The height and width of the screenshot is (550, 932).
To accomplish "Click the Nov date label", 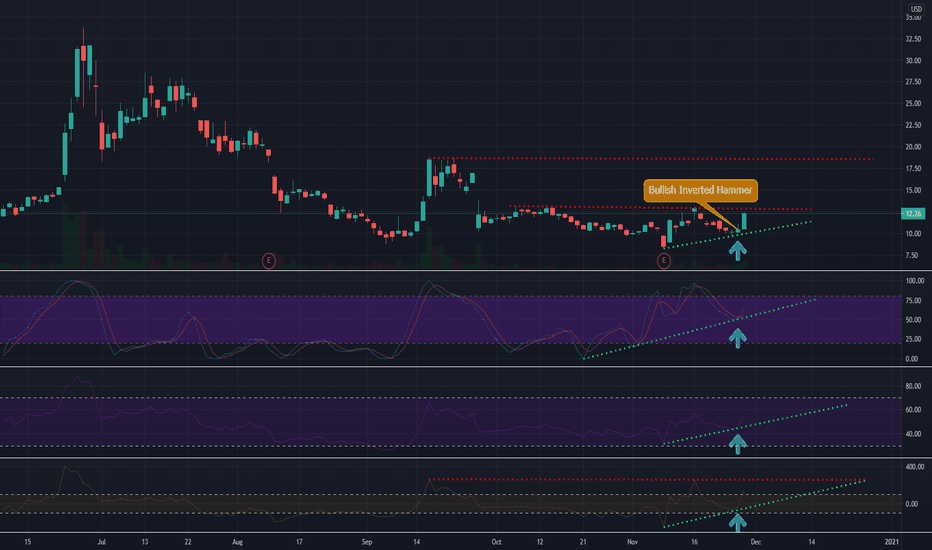I will click(x=632, y=542).
